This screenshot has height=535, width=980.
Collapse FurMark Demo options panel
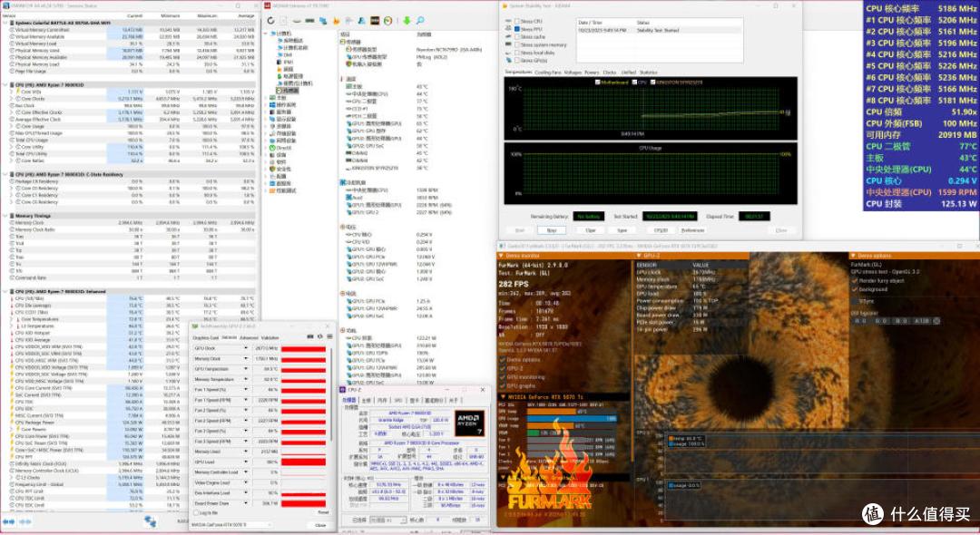853,256
